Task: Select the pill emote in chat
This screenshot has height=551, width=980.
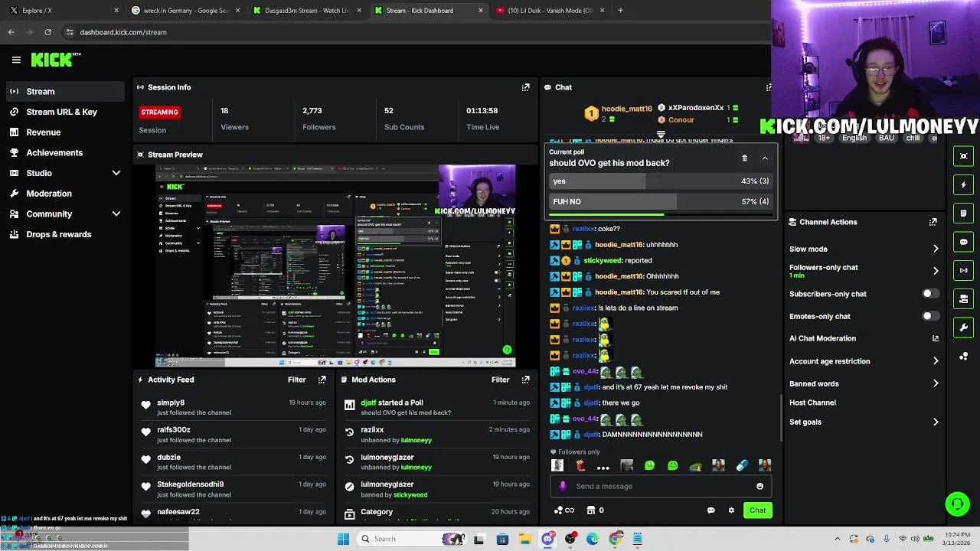Action: (x=741, y=465)
